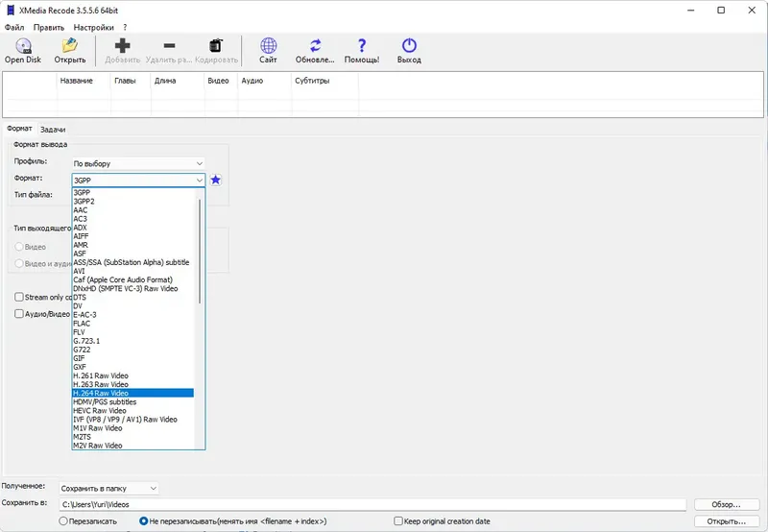Collapse the Формат combo box arrow
This screenshot has height=532, width=768.
pos(200,181)
